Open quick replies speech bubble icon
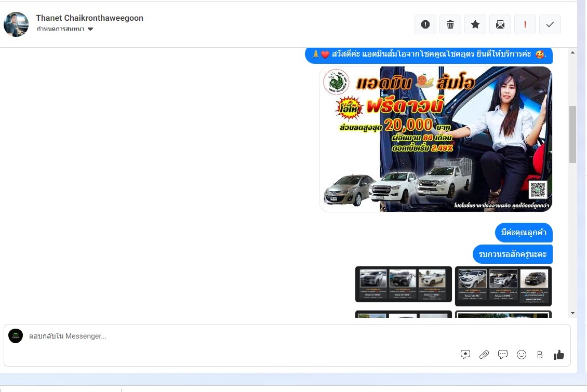This screenshot has width=587, height=392. click(x=503, y=355)
